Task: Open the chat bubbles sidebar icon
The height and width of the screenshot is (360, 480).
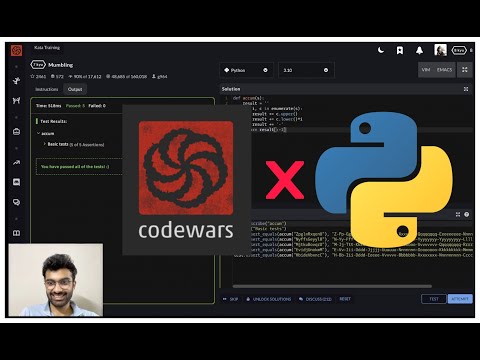Action: (x=16, y=202)
